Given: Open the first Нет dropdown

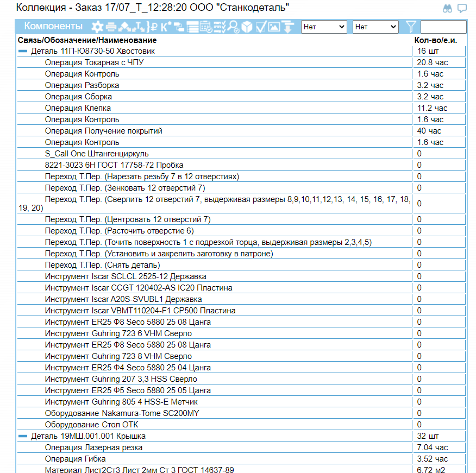Looking at the screenshot, I should 324,27.
